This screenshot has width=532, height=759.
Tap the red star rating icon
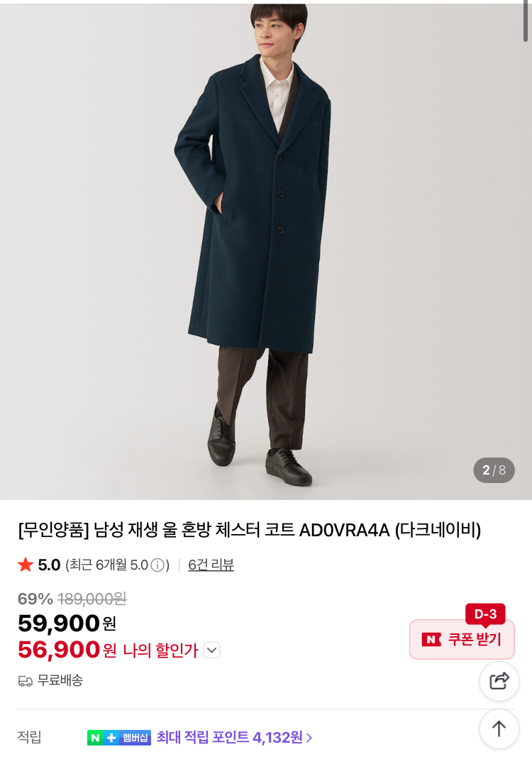point(25,565)
